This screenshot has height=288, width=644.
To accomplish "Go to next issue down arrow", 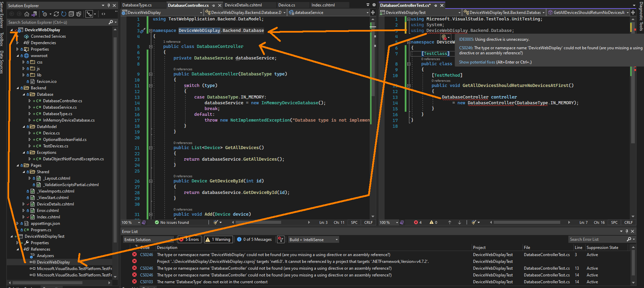I will (460, 222).
